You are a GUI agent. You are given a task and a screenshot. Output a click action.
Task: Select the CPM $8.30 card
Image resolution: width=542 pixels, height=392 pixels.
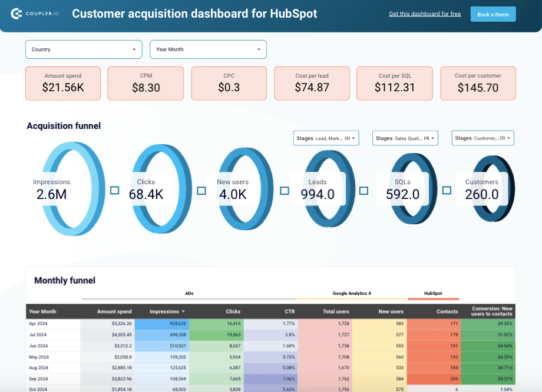[146, 84]
